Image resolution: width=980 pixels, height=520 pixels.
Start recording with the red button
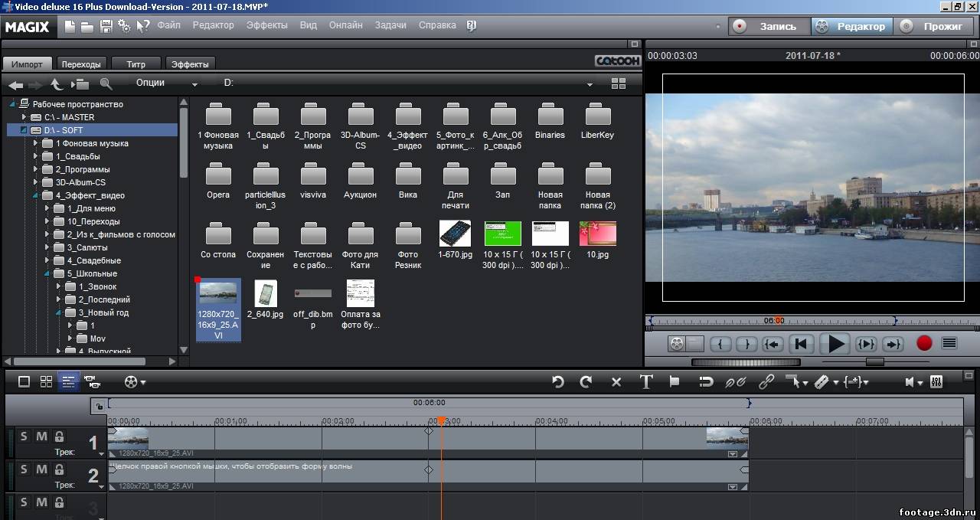pyautogui.click(x=924, y=344)
